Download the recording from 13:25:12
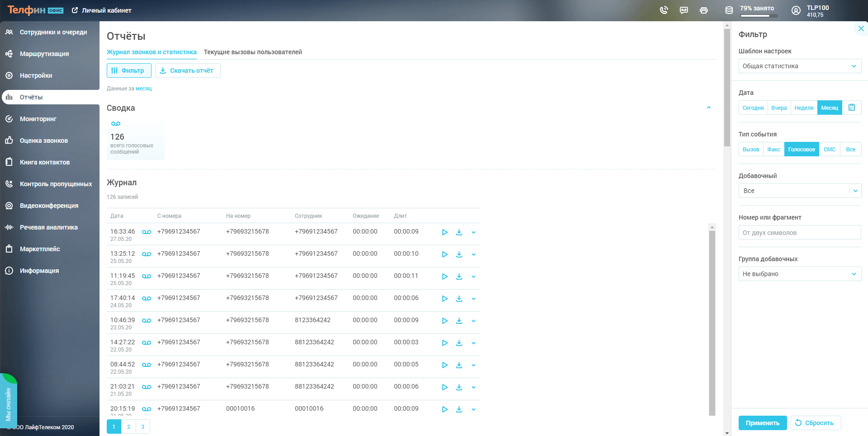 [x=459, y=254]
